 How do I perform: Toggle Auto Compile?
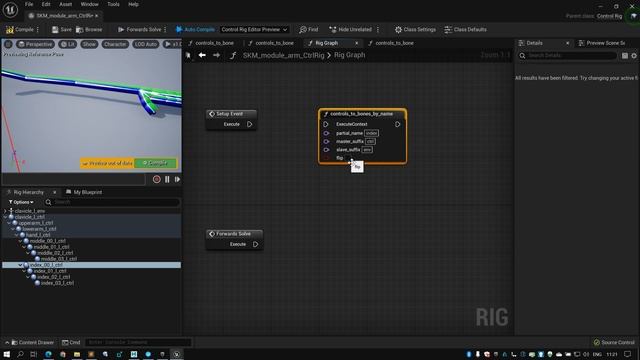point(195,29)
